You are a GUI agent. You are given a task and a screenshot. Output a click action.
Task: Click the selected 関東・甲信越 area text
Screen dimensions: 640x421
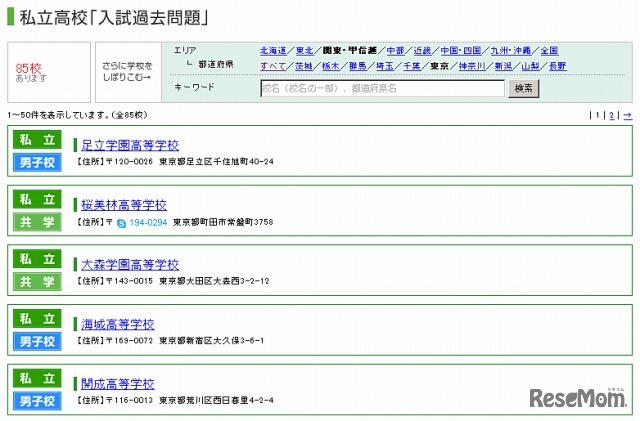coord(350,51)
